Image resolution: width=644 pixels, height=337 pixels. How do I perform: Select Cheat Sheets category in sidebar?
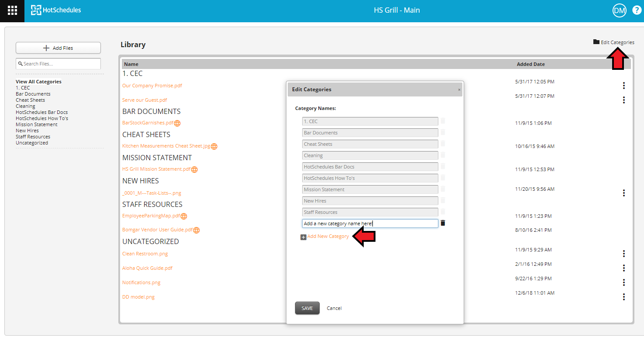click(x=30, y=100)
